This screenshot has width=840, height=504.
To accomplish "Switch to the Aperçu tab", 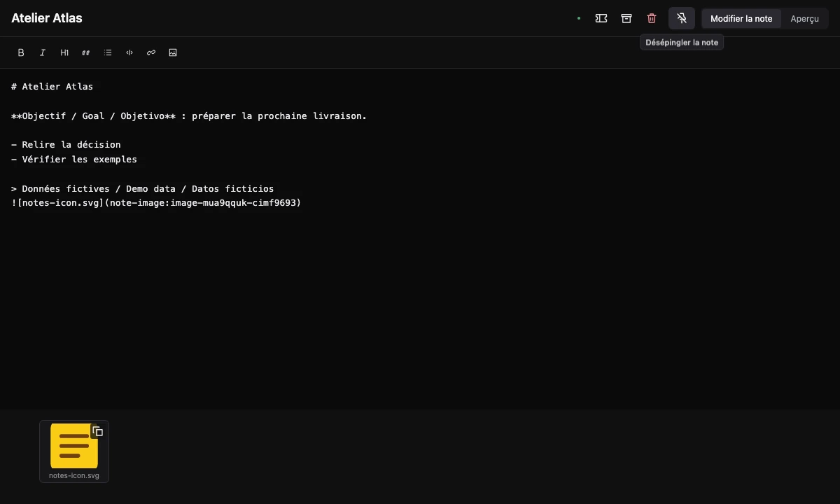I will point(804,18).
